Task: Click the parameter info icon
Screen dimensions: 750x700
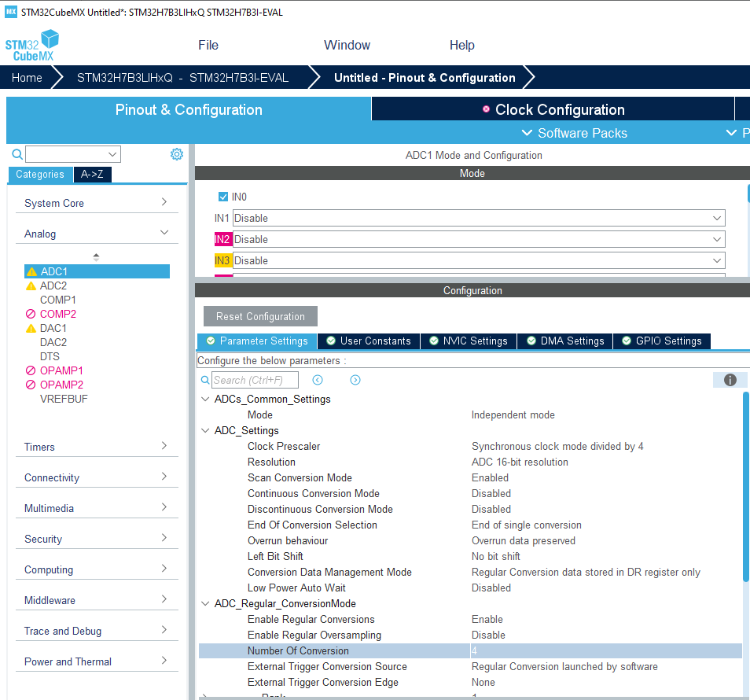Action: pos(730,380)
